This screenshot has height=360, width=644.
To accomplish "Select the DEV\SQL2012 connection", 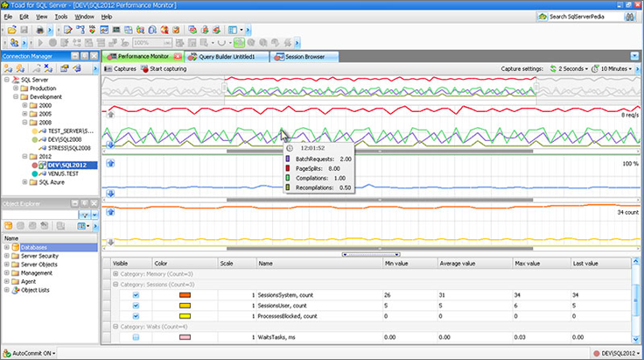I will 66,165.
